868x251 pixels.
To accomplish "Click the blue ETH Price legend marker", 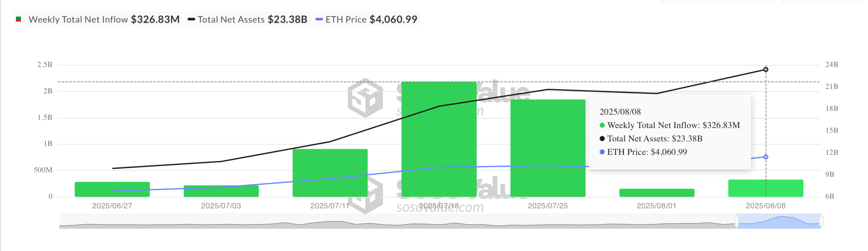I will 319,19.
